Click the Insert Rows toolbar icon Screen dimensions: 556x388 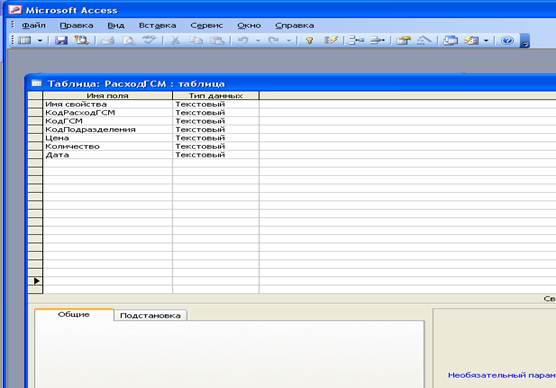coord(356,40)
